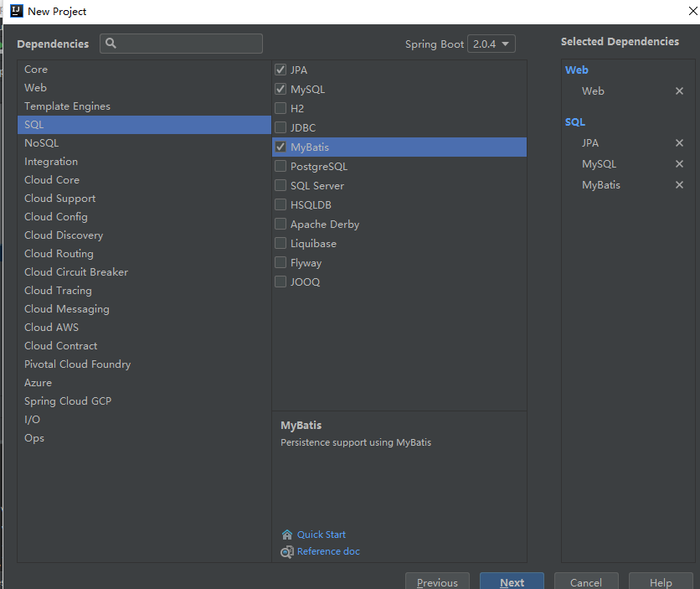Viewport: 700px width, 589px height.
Task: Select the Cloud Contract category
Action: click(144, 346)
